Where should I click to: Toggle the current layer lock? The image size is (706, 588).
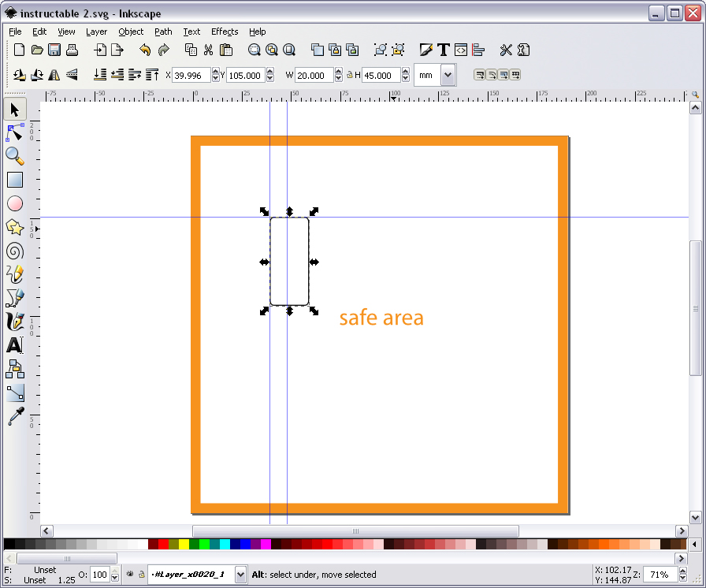[x=141, y=574]
